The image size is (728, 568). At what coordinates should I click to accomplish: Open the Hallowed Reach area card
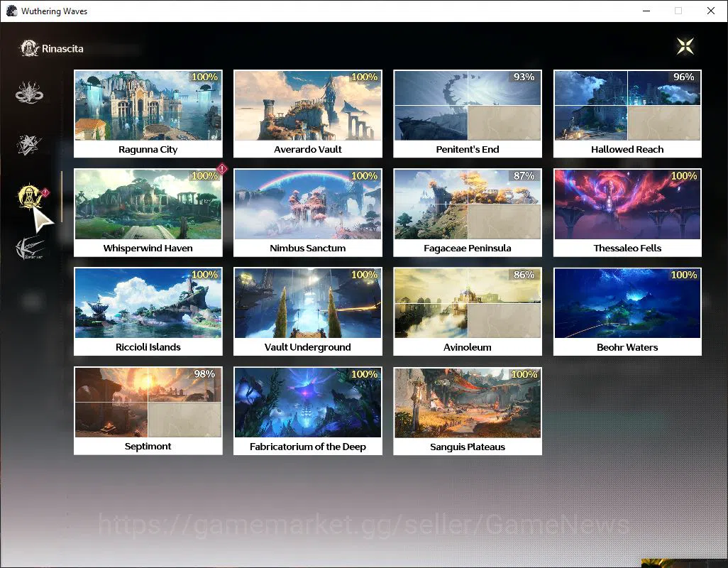627,114
